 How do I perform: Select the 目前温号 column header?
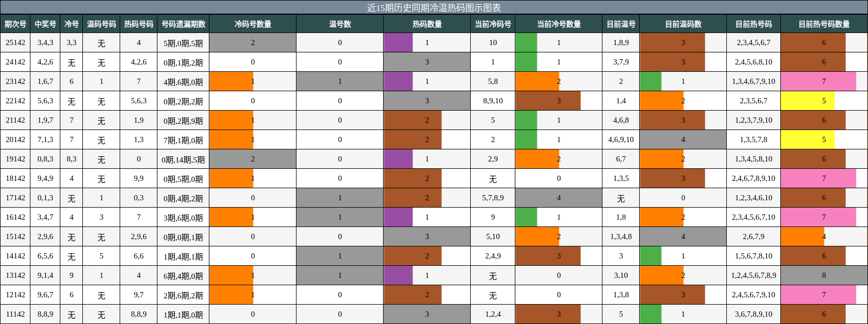(621, 24)
